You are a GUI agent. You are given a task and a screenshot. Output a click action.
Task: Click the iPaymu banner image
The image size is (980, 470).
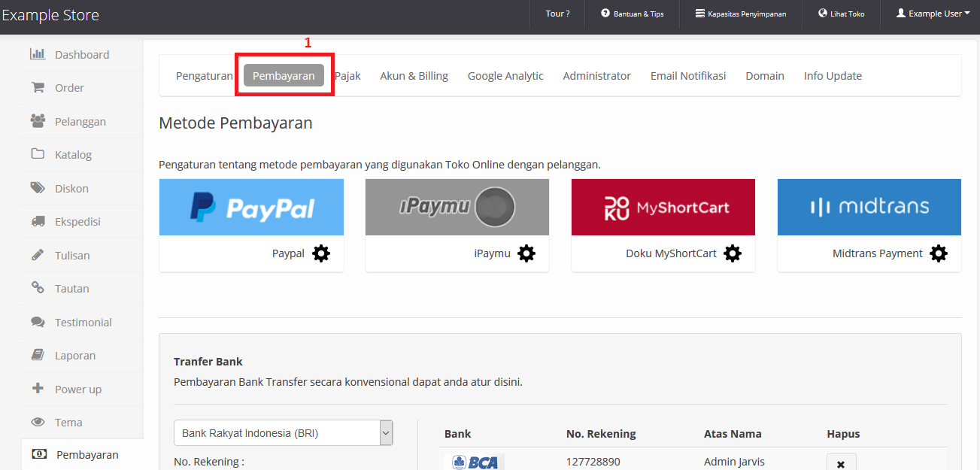(x=457, y=207)
